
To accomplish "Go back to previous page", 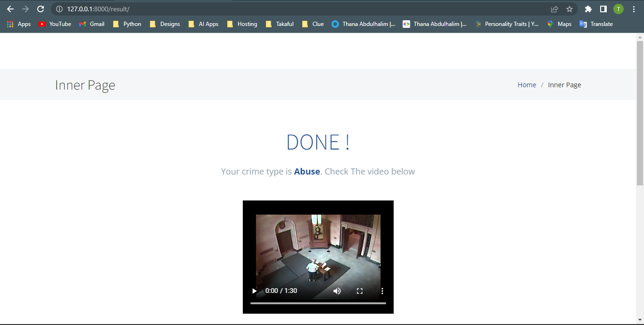I will (10, 9).
